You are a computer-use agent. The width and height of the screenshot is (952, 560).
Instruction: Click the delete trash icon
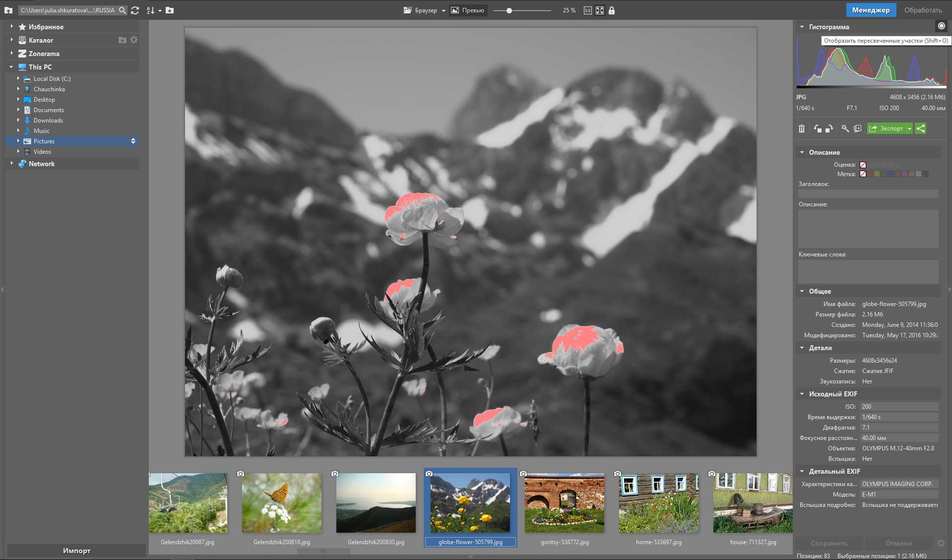tap(802, 129)
